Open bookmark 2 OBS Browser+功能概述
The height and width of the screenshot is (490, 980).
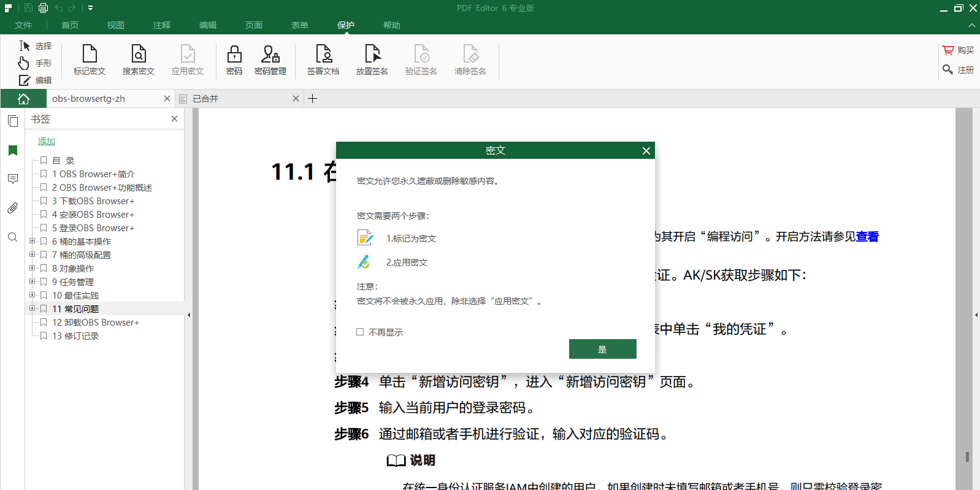[x=102, y=188]
